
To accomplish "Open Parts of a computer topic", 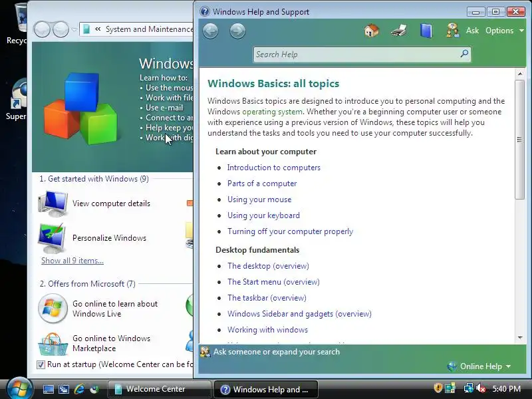I will 262,184.
